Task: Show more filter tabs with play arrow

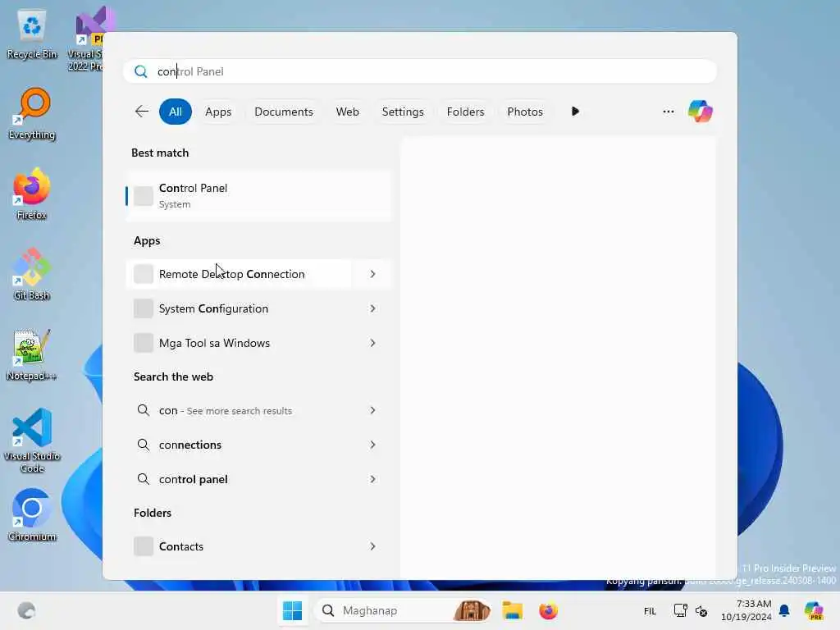Action: (575, 112)
